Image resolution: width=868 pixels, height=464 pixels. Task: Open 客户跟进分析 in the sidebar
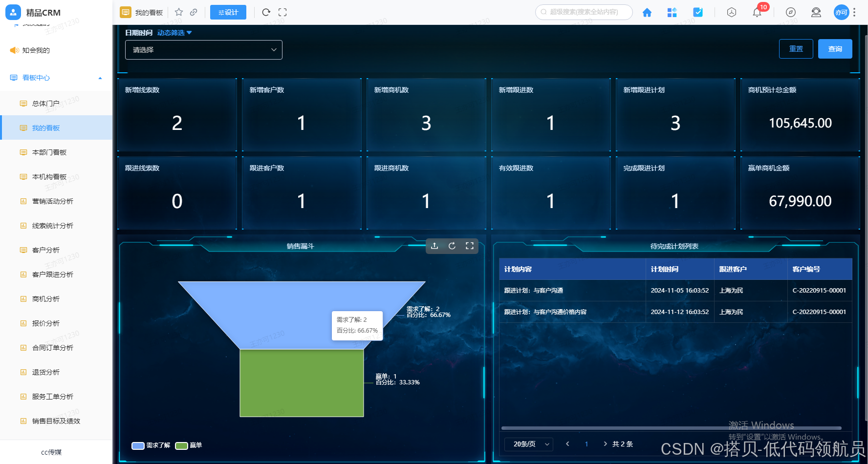pyautogui.click(x=56, y=274)
